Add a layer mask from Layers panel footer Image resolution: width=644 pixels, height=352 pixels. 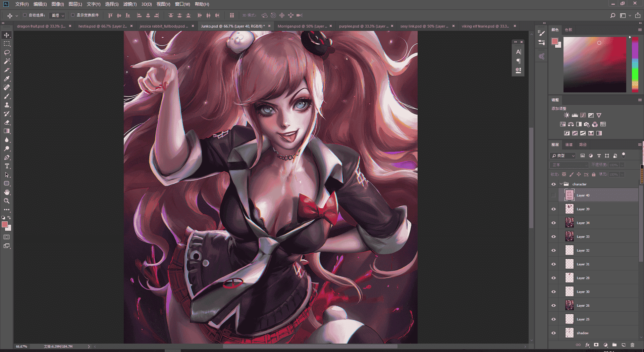point(596,345)
